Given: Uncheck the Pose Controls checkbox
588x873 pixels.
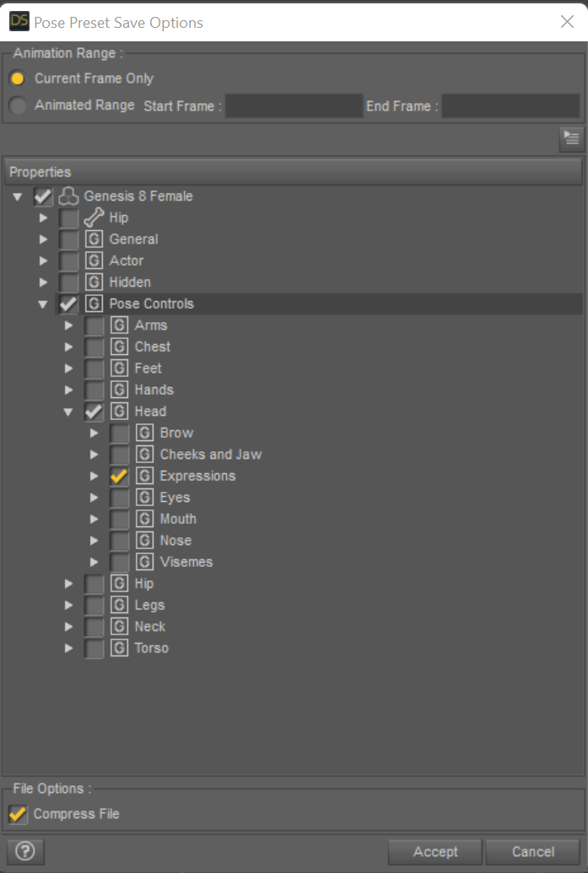Looking at the screenshot, I should 68,304.
